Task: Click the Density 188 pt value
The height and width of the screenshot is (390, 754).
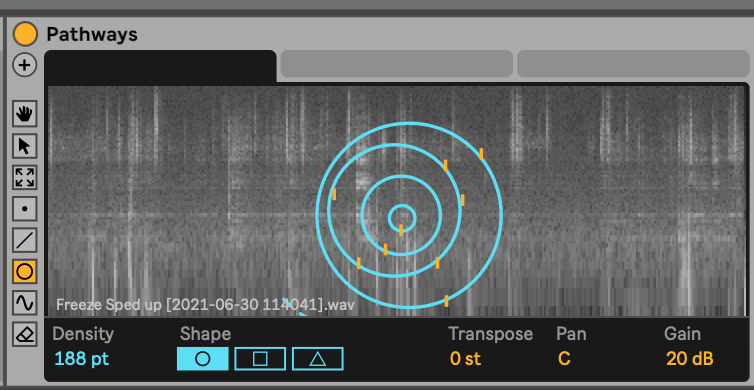Action: (82, 359)
